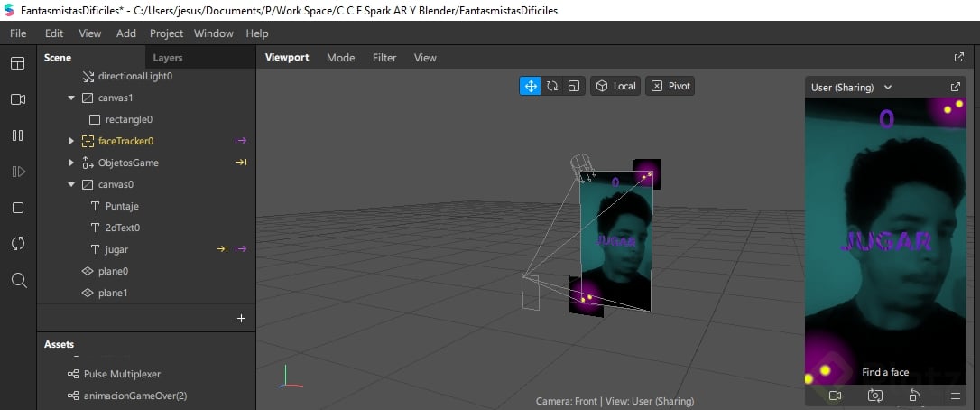This screenshot has height=410, width=980.
Task: Expand the faceTracker0 tree node
Action: [71, 142]
